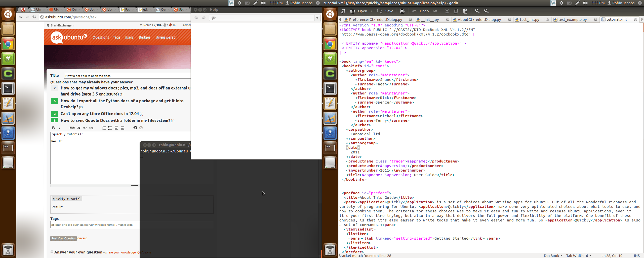Redo the edit in gedit toolbar
644x258 pixels.
pos(435,11)
